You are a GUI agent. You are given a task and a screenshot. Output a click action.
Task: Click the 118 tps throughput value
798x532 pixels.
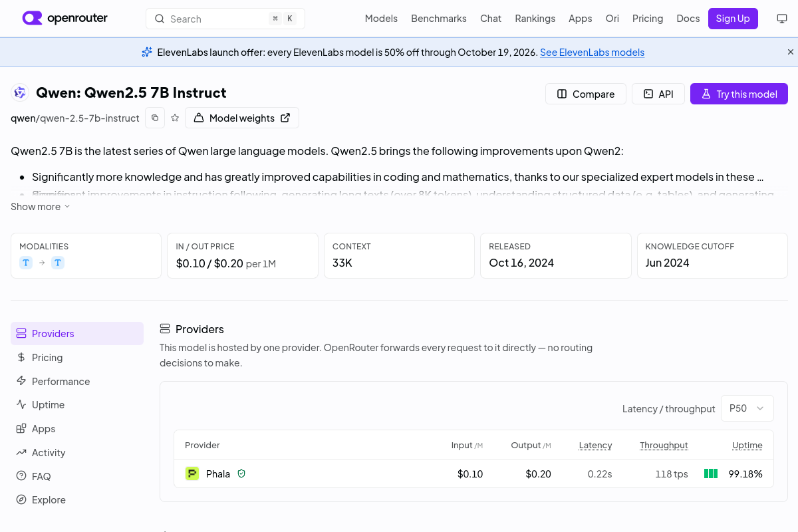coord(672,473)
